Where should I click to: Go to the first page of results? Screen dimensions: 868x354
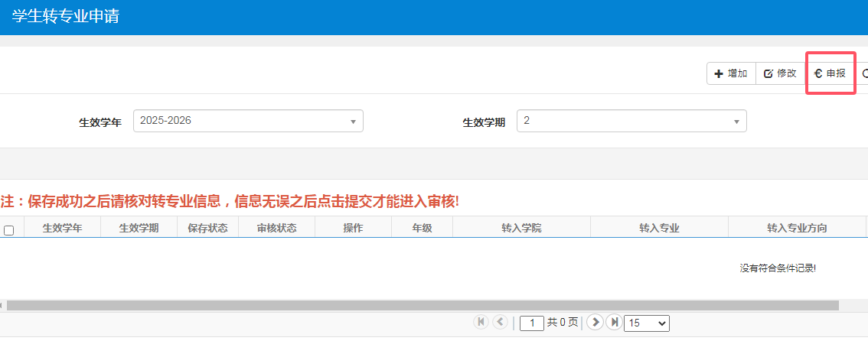481,323
